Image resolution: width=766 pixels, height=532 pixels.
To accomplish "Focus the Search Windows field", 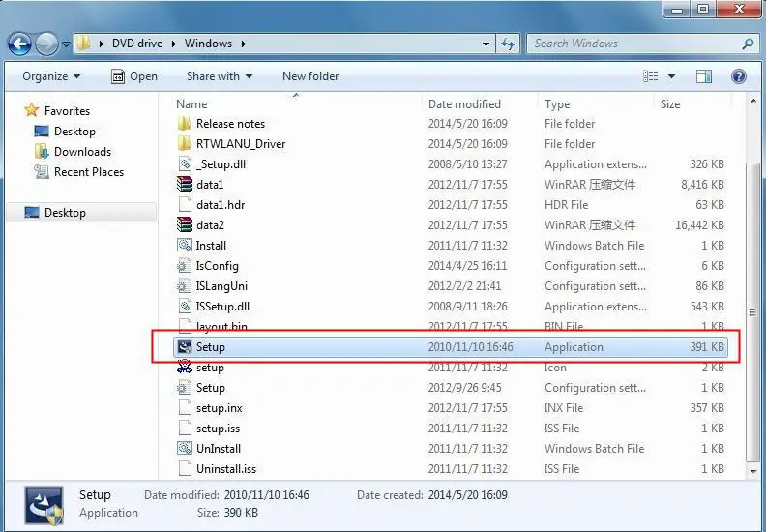I will click(x=641, y=44).
